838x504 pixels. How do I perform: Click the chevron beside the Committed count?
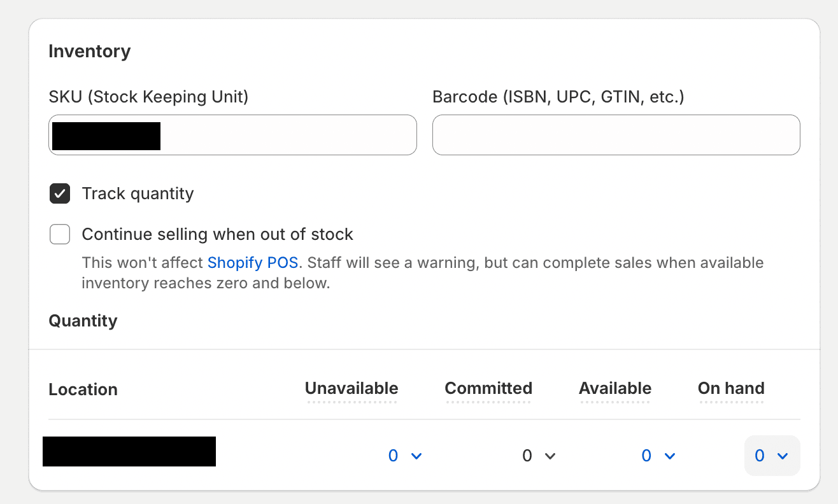[x=551, y=456]
